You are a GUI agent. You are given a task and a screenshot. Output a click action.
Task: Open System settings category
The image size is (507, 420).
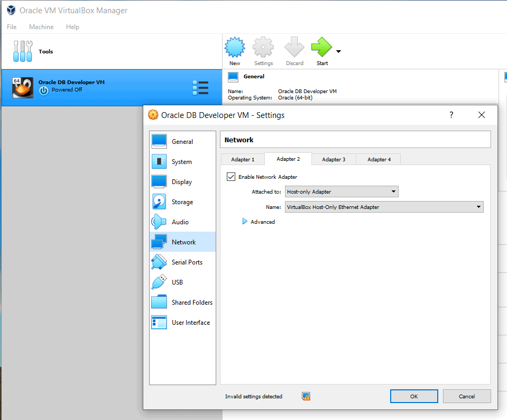pos(183,162)
